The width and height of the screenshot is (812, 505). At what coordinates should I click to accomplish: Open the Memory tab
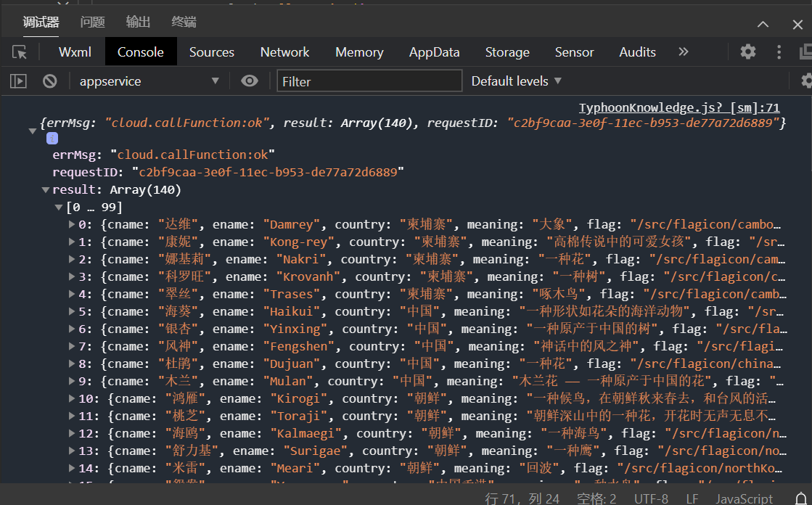359,52
